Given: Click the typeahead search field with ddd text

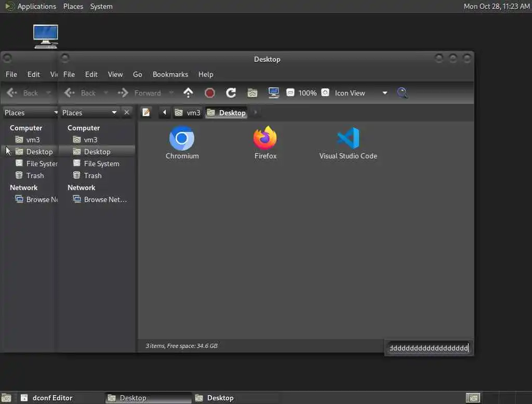Looking at the screenshot, I should [x=429, y=348].
